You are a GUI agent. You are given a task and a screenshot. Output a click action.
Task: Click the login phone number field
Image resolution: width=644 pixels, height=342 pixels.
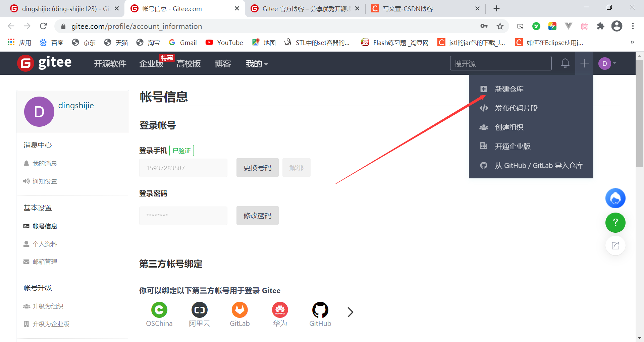(x=183, y=168)
